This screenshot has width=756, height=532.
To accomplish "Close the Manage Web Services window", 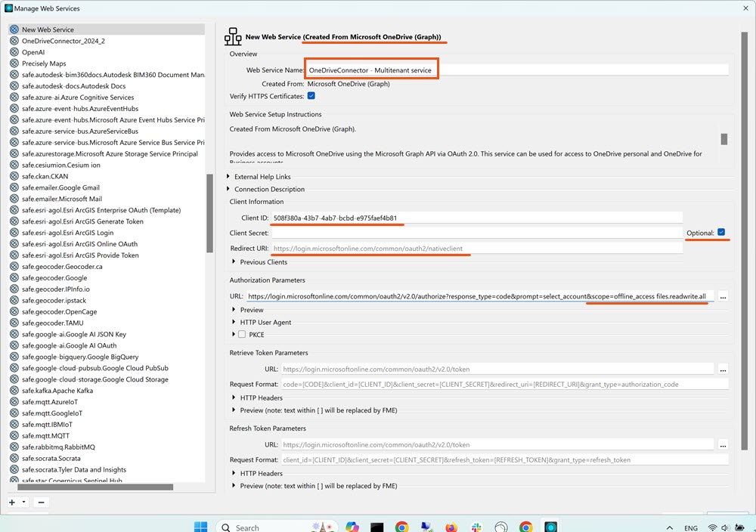I will 745,8.
